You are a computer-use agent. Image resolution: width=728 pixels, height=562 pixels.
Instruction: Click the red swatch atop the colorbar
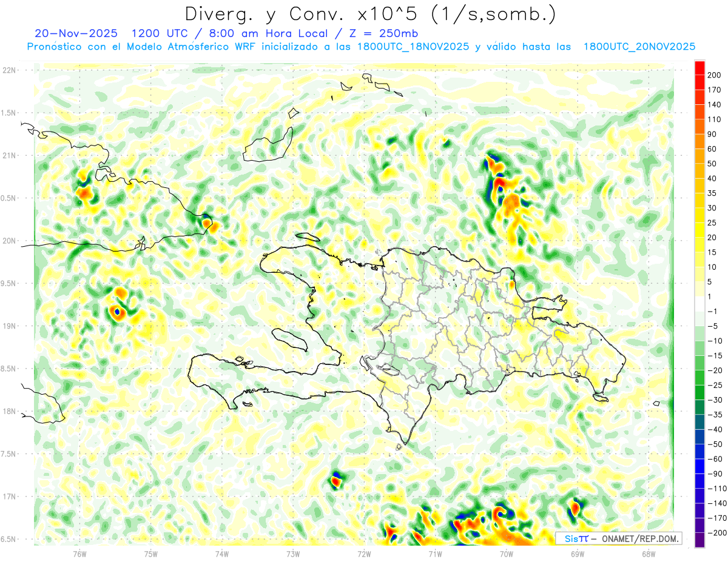click(699, 67)
